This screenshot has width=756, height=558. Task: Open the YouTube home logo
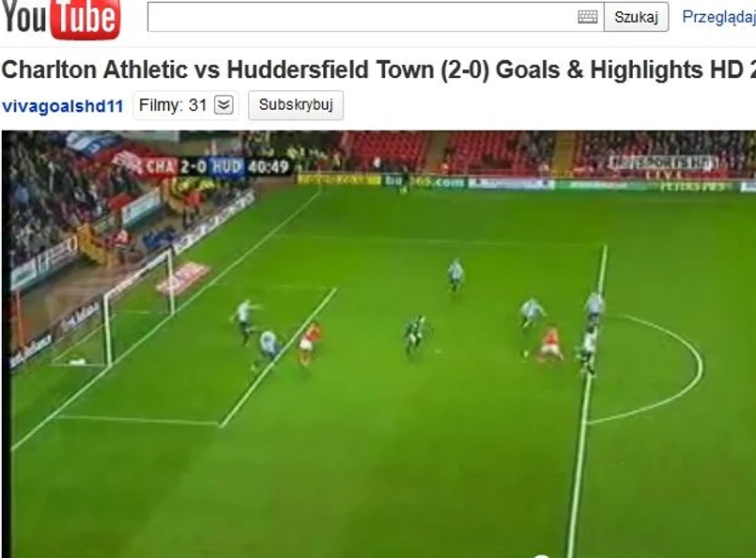point(61,19)
